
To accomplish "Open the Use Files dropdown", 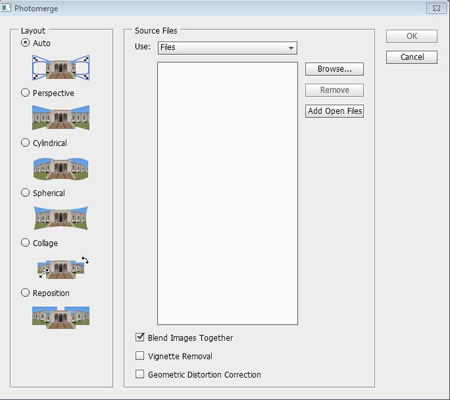I will tap(228, 48).
